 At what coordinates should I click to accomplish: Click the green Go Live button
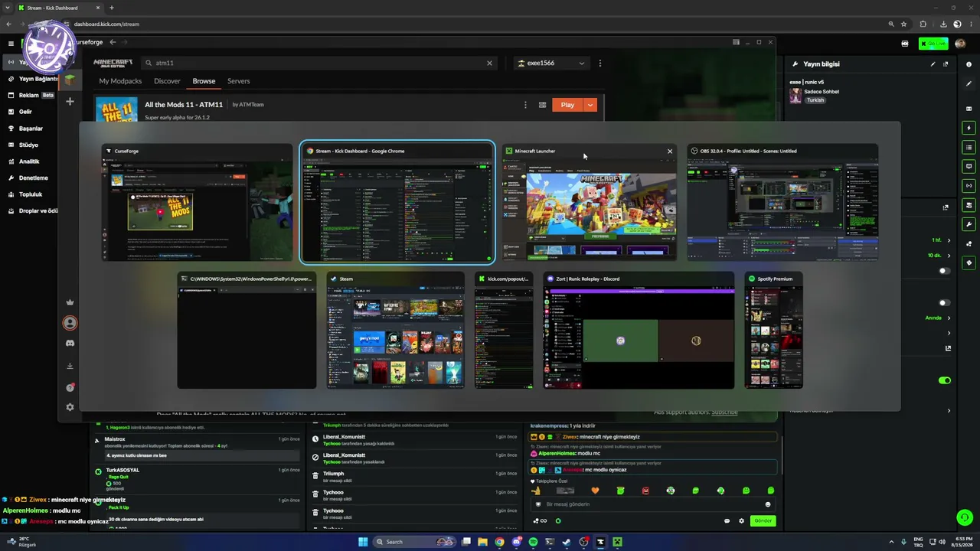point(933,44)
